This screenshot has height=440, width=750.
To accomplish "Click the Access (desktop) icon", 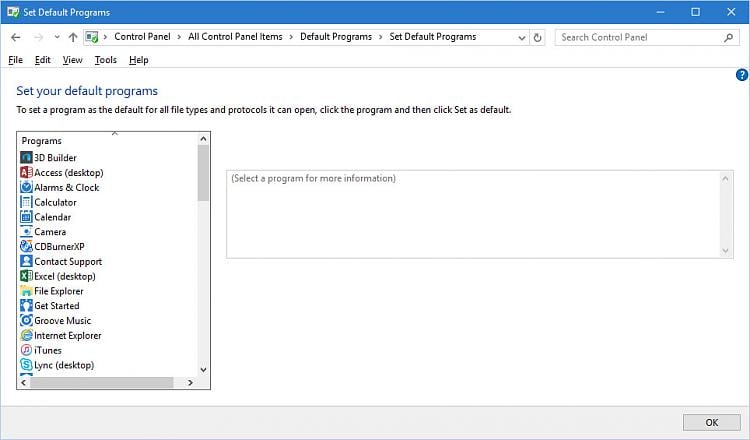I will pos(26,172).
